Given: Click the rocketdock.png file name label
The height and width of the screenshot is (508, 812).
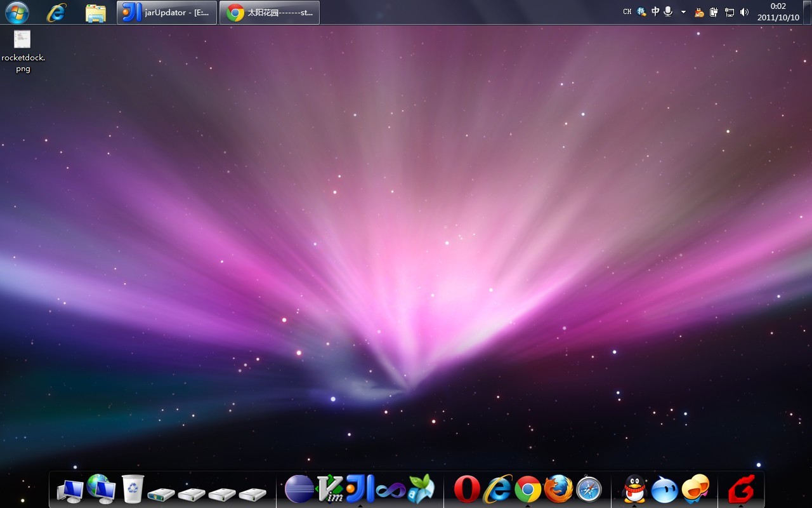Looking at the screenshot, I should 23,63.
